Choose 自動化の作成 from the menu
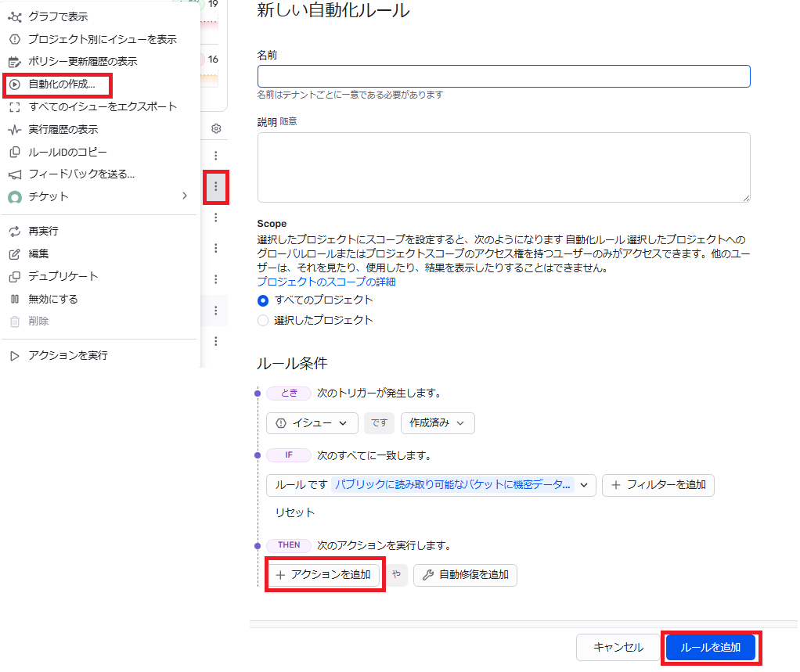The height and width of the screenshot is (672, 800). 61,84
